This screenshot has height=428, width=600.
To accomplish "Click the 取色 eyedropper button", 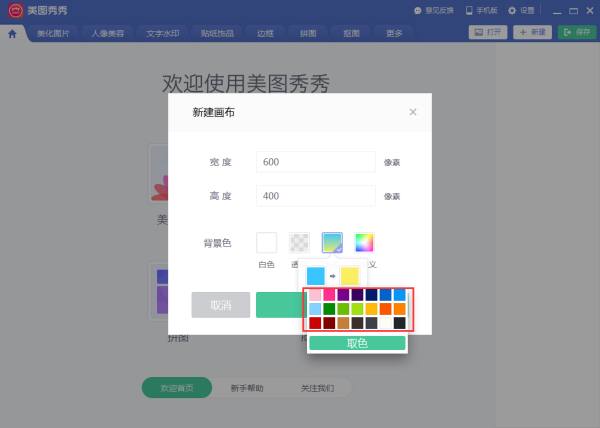I will (357, 343).
